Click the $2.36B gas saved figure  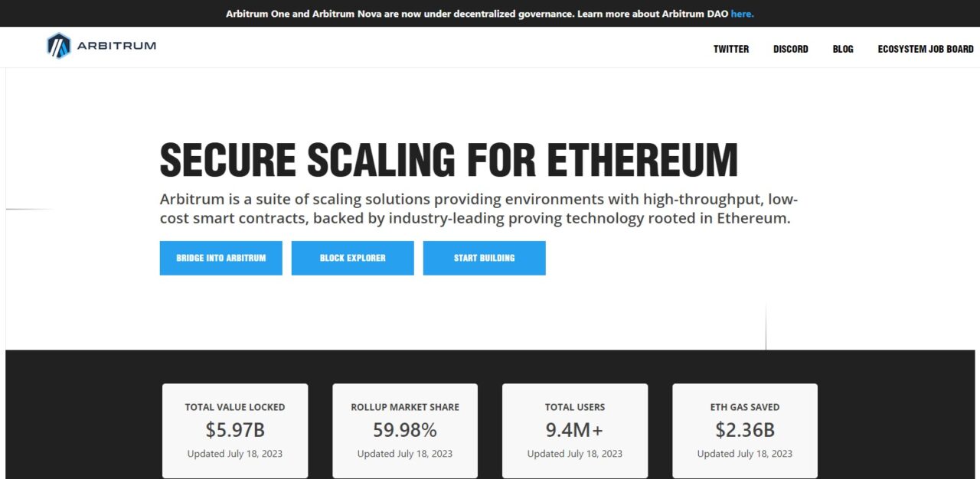[x=745, y=430]
